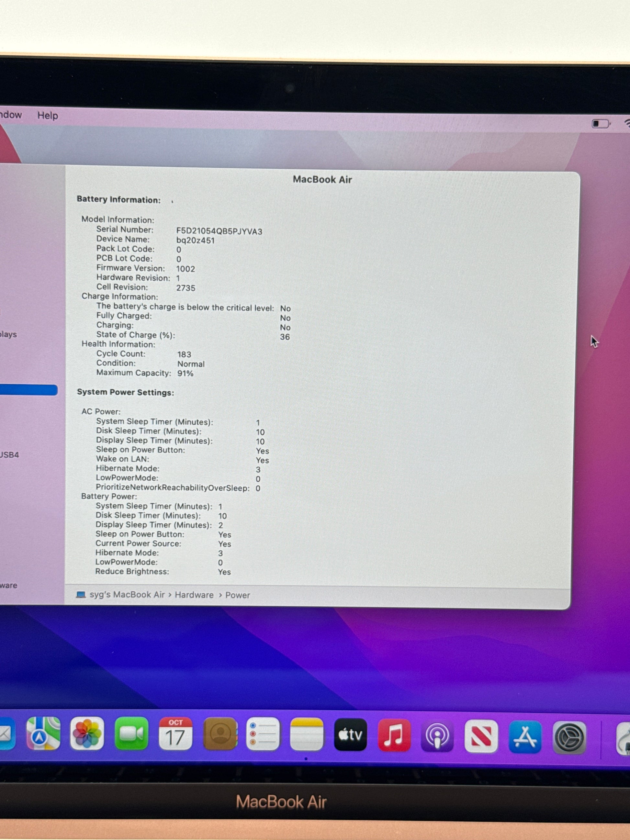Open System Preferences gear icon

568,737
